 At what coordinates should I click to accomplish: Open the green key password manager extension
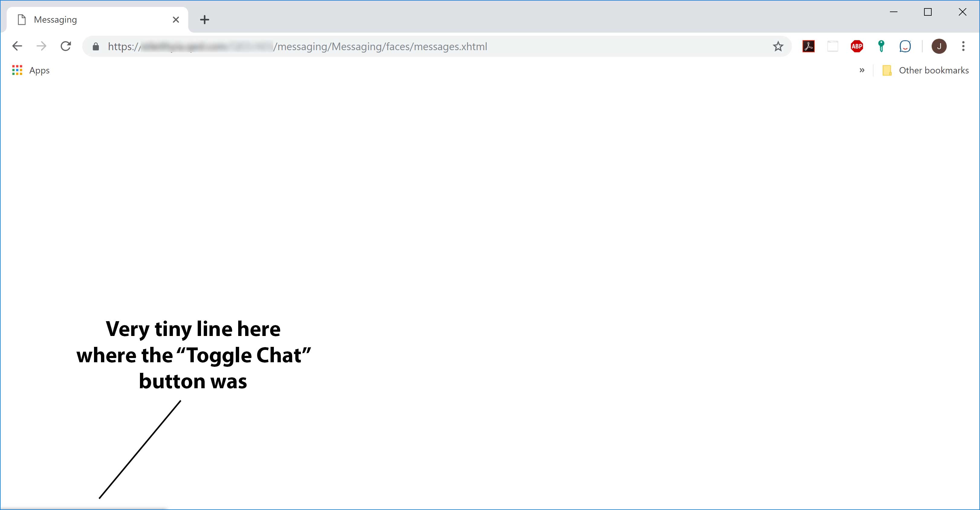[881, 46]
